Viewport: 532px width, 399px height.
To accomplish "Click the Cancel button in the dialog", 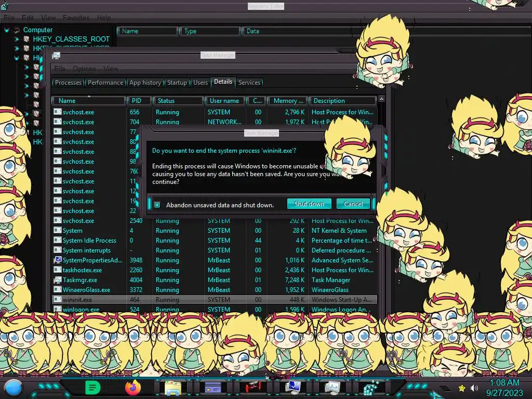I will coord(353,204).
